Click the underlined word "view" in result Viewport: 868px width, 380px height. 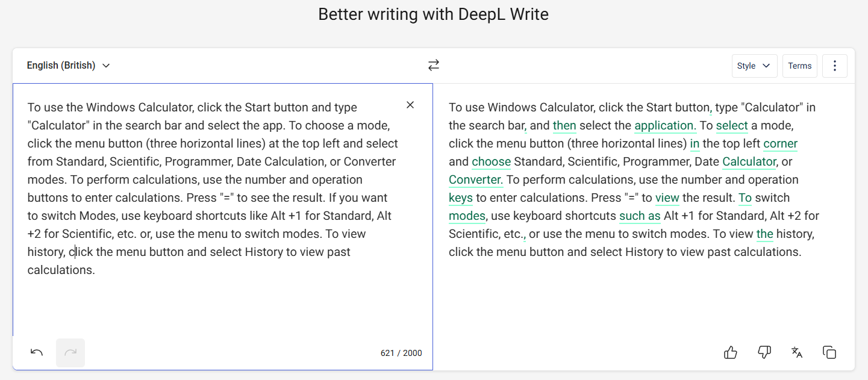click(x=667, y=198)
